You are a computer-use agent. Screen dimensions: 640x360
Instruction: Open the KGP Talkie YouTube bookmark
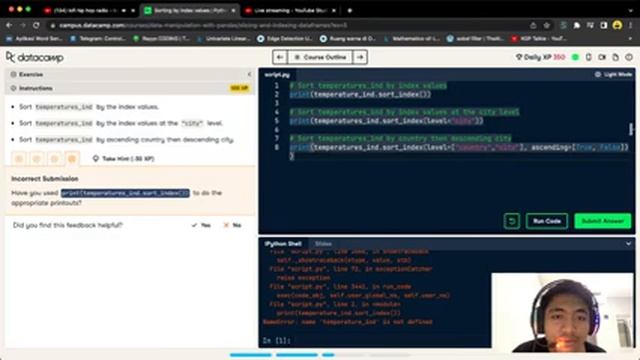538,39
